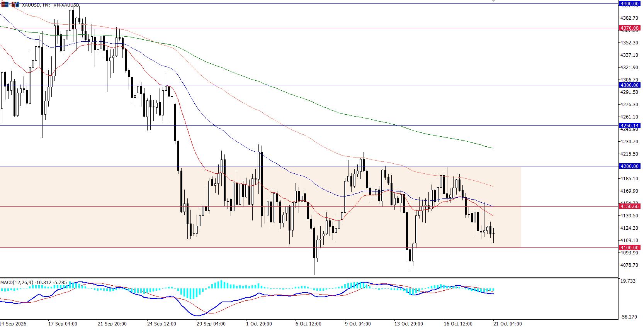Click the MACD(12,26,9) indicator label
Viewport: 644px width, 327px height.
[x=17, y=283]
